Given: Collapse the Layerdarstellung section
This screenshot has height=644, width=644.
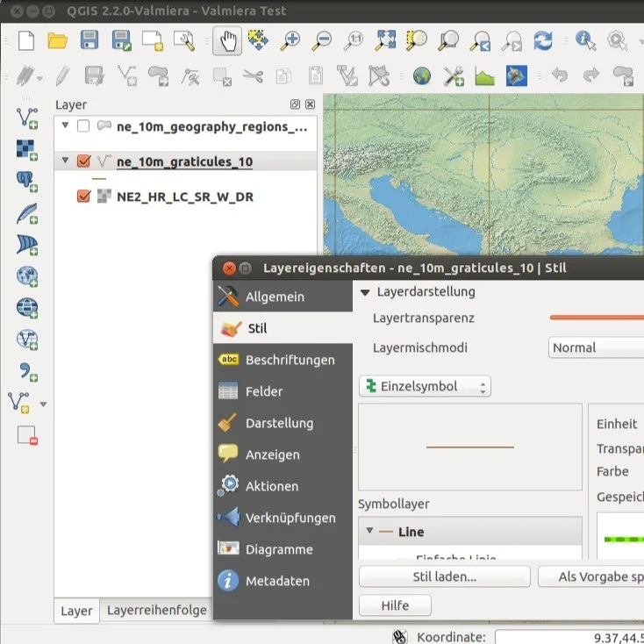Looking at the screenshot, I should [365, 292].
